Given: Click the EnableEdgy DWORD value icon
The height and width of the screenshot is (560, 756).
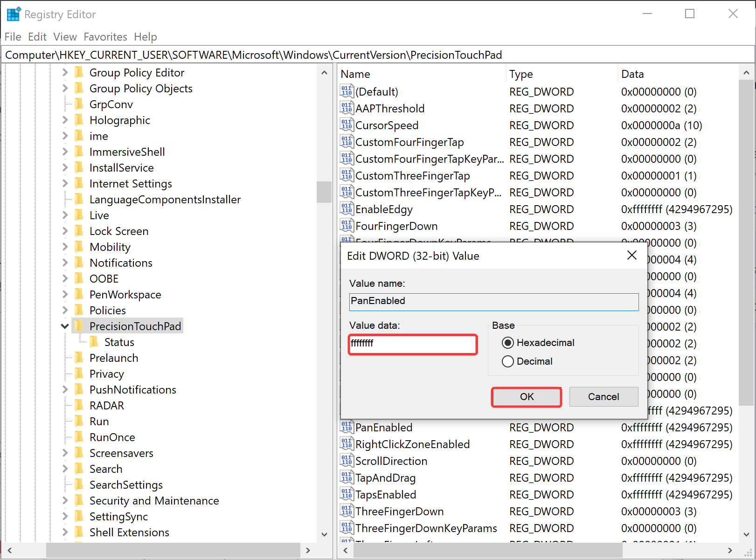Looking at the screenshot, I should [x=347, y=209].
